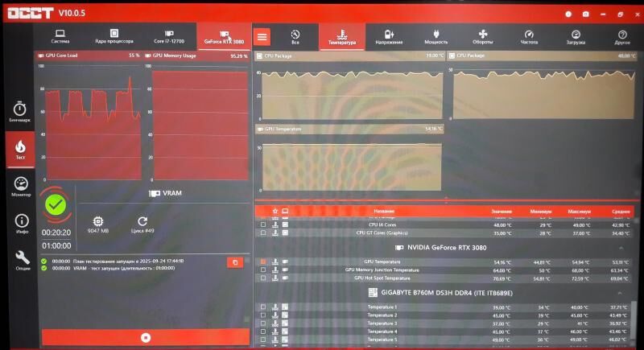The image size is (644, 350).
Task: Click the elapsed time 00:20:20
Action: [x=56, y=233]
